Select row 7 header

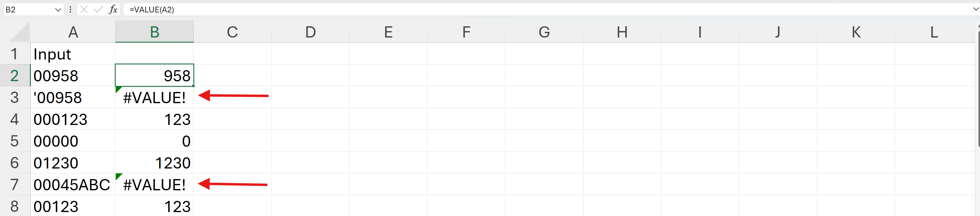(15, 184)
